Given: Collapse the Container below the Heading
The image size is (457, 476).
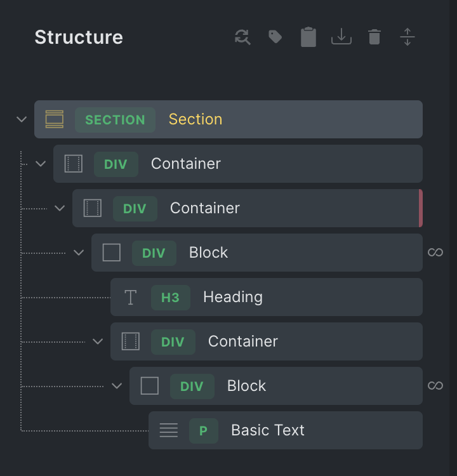Looking at the screenshot, I should 98,341.
